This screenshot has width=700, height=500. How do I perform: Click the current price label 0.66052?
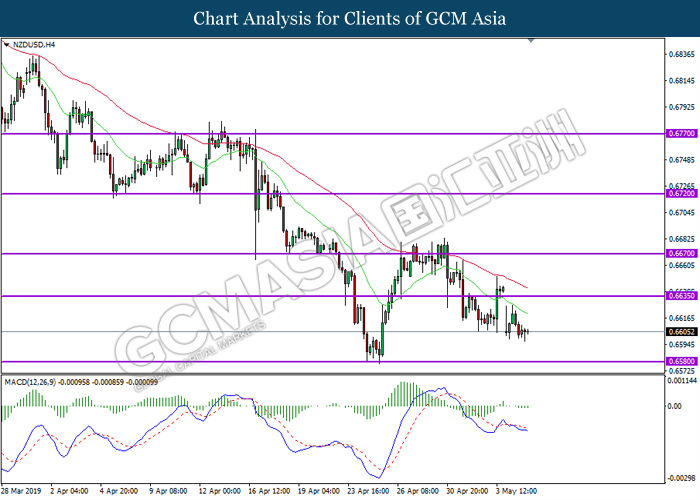[x=682, y=332]
